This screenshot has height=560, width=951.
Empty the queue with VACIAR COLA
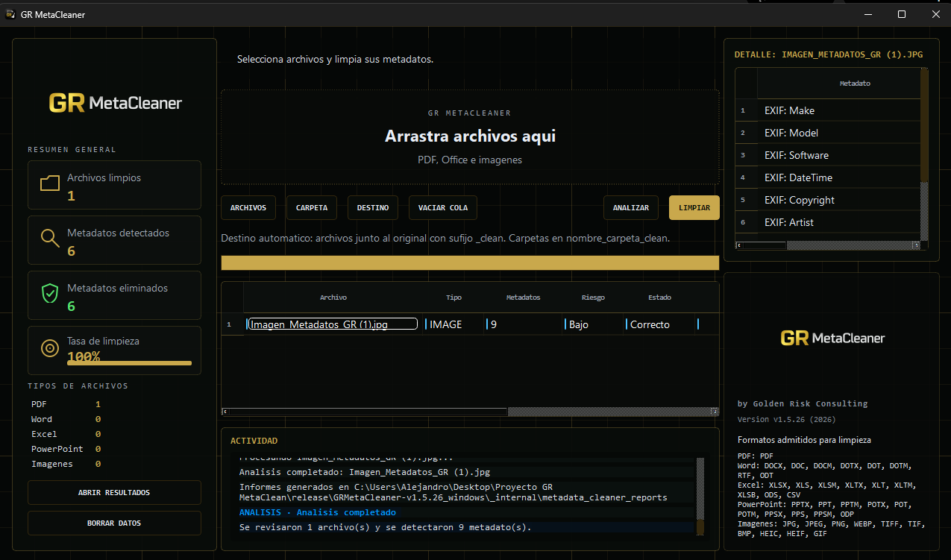(443, 208)
